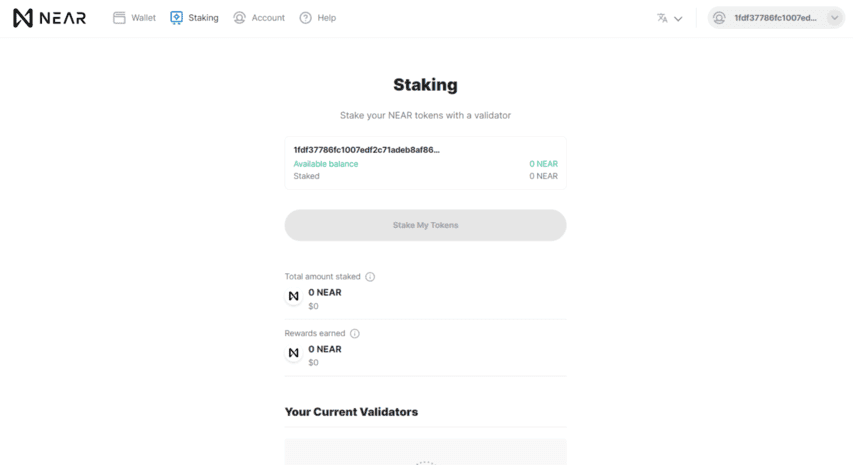853x465 pixels.
Task: Click the Available balance label
Action: click(x=326, y=164)
